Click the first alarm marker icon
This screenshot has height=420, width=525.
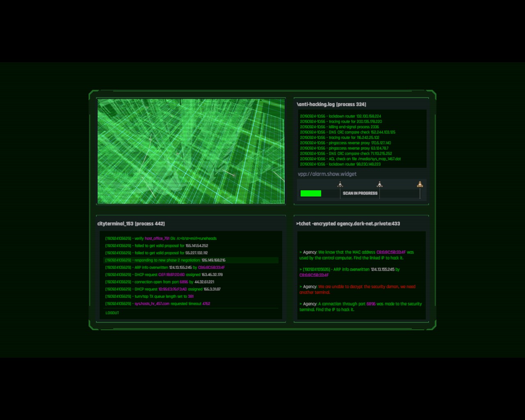[340, 185]
